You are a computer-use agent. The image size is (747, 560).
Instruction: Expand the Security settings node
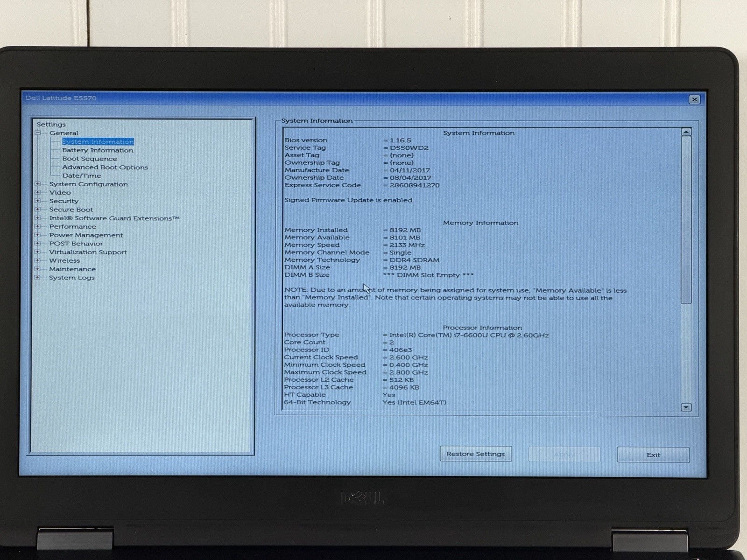pos(38,201)
